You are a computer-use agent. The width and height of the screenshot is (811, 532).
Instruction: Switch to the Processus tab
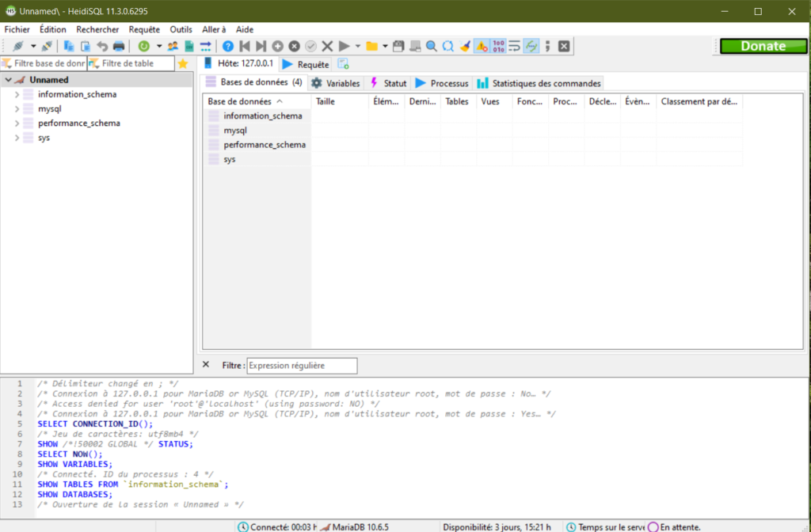442,83
